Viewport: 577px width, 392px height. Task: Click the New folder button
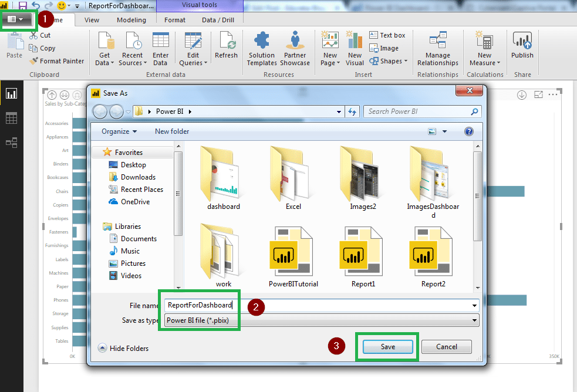172,131
